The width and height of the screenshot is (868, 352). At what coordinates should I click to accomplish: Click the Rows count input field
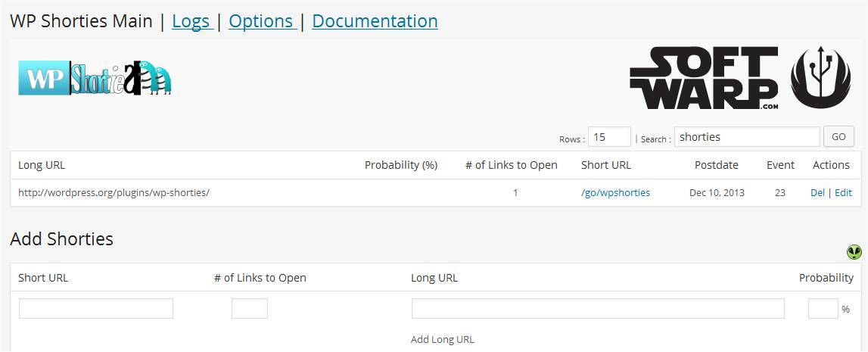[x=609, y=137]
